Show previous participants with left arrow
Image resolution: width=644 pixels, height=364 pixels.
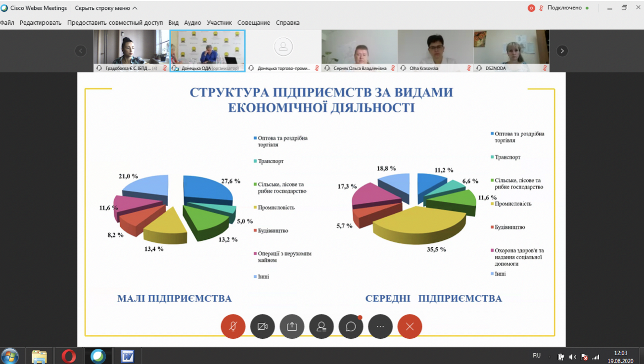[x=81, y=51]
